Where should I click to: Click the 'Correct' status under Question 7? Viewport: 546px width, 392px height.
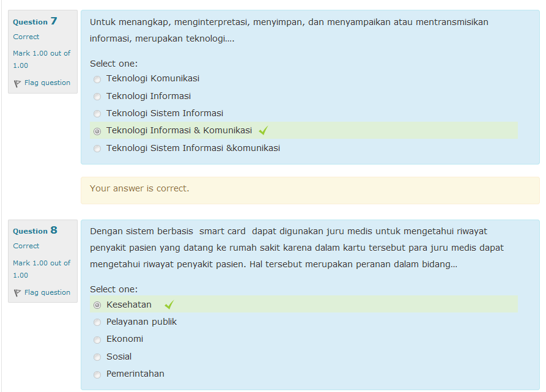26,37
